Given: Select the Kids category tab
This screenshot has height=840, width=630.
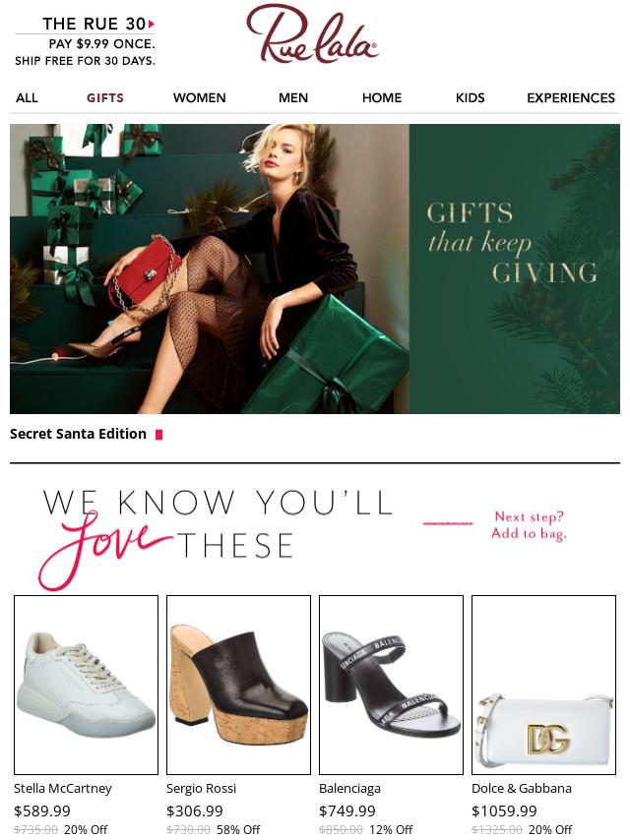Looking at the screenshot, I should pos(471,98).
